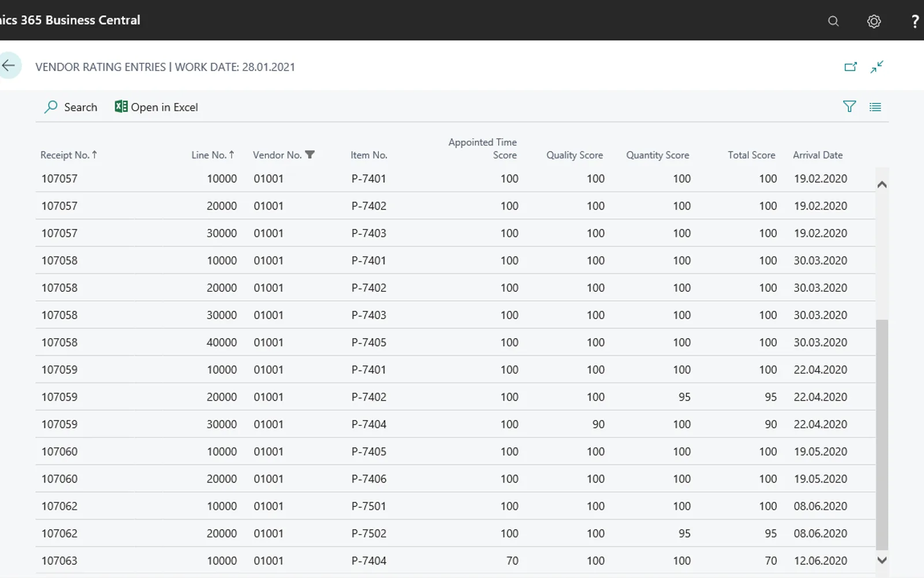This screenshot has width=924, height=578.
Task: Search the vendor rating entries list
Action: [70, 107]
